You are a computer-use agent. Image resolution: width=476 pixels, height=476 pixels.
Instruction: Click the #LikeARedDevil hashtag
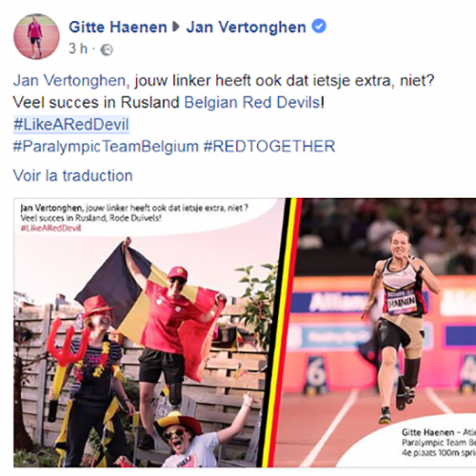71,125
